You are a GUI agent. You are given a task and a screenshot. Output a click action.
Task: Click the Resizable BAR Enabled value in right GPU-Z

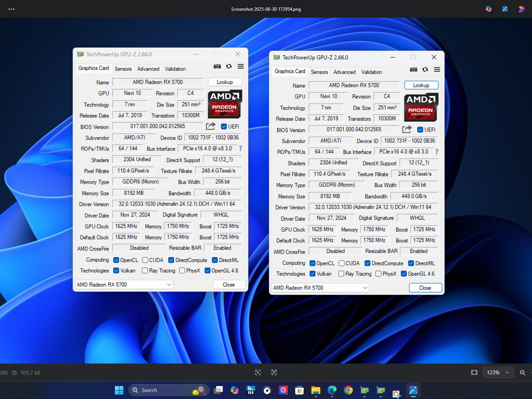pos(419,251)
